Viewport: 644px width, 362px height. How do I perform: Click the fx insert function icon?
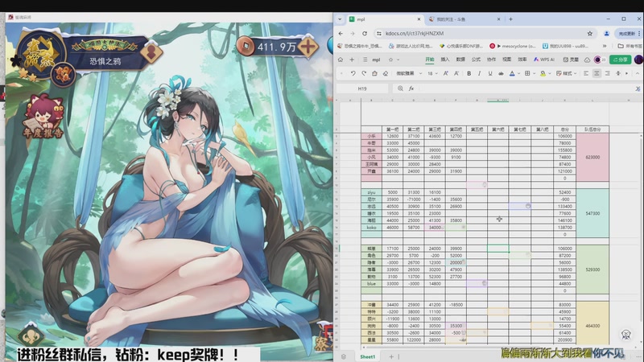click(x=411, y=88)
